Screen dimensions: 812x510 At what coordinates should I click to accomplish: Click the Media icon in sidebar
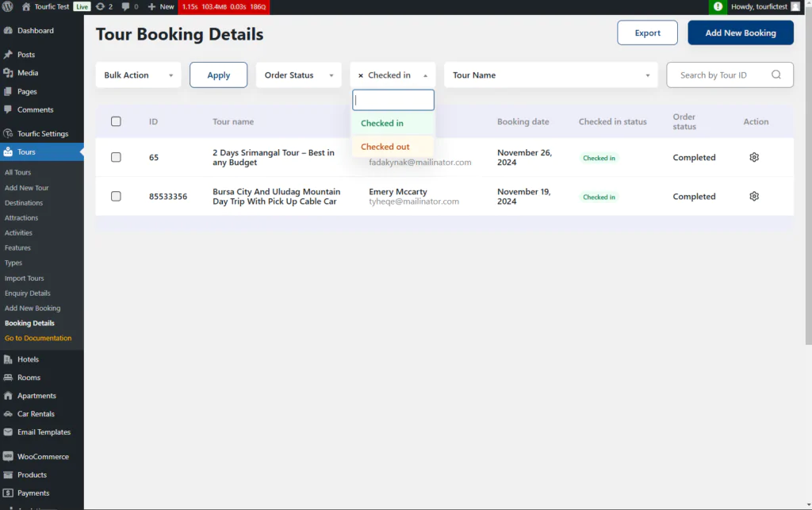click(8, 73)
